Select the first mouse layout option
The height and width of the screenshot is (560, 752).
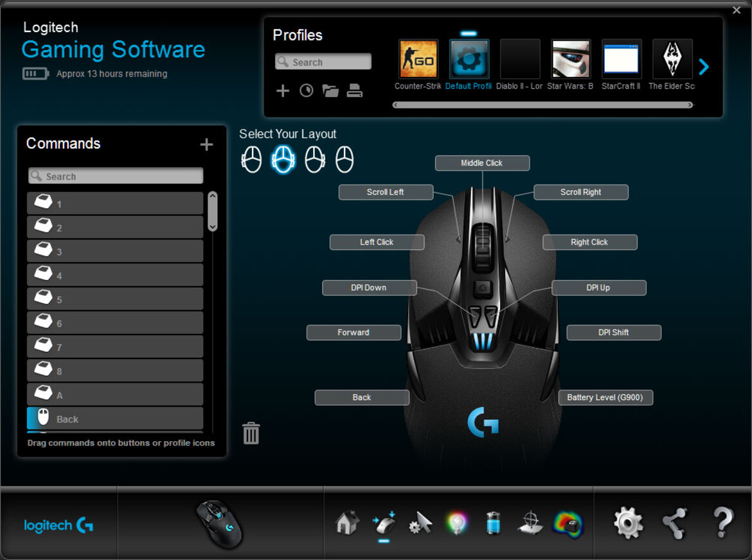tap(251, 159)
